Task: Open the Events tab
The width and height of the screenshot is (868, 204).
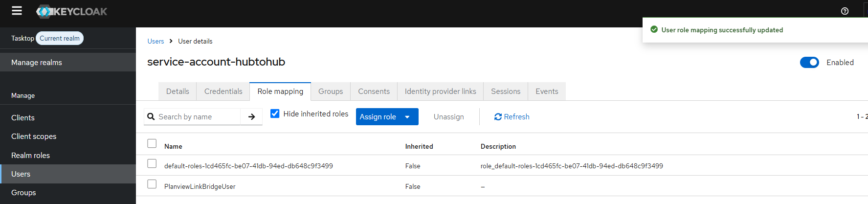Action: click(x=547, y=91)
